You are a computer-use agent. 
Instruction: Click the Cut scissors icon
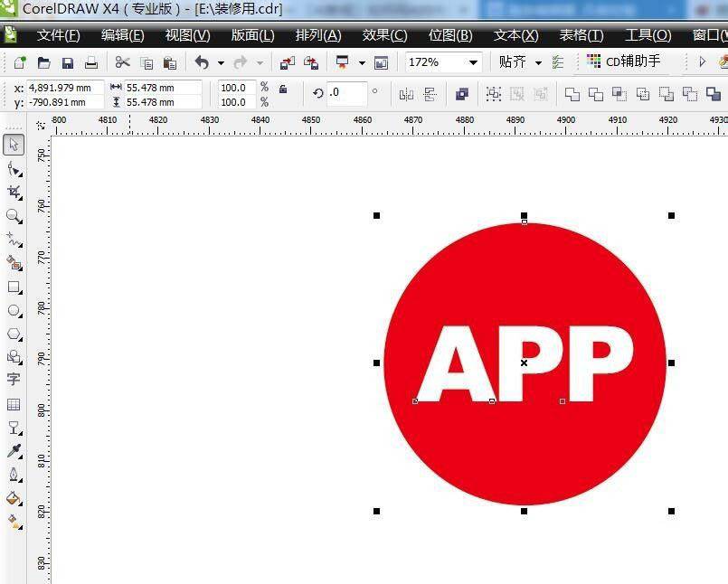pyautogui.click(x=122, y=62)
